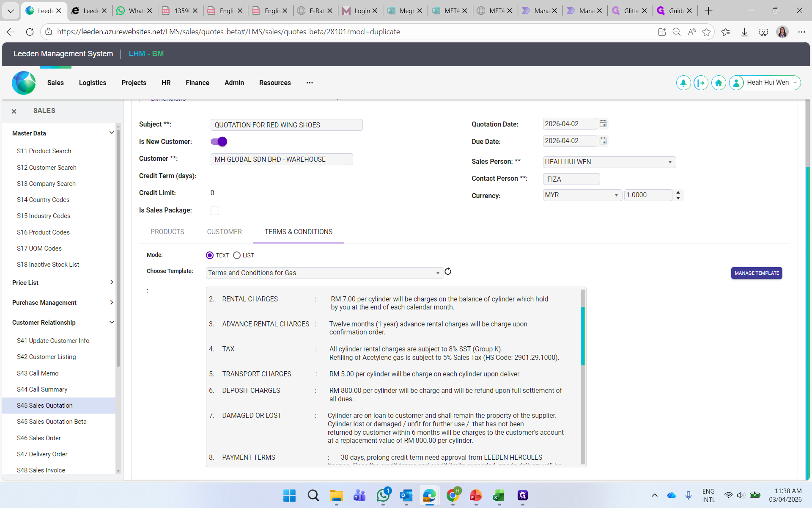812x508 pixels.
Task: Click the browser back arrow
Action: [x=11, y=32]
